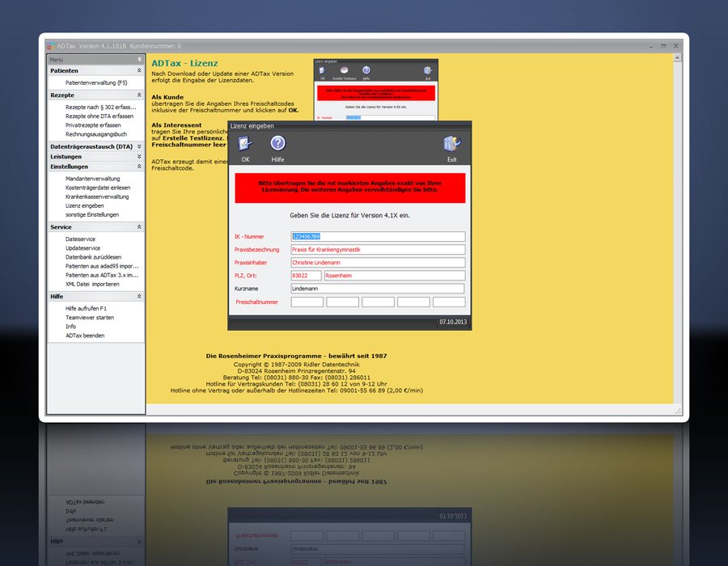This screenshot has width=728, height=566.
Task: Expand the Leistungen section
Action: [139, 156]
